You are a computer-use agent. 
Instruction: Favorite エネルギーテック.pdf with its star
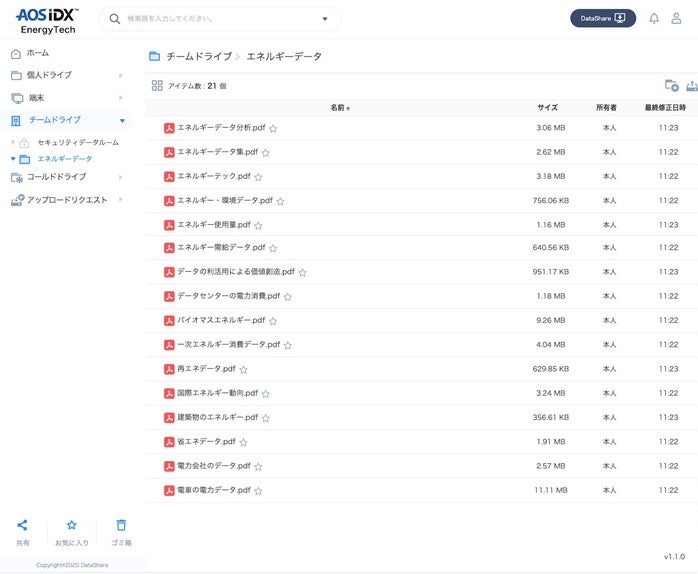[258, 177]
